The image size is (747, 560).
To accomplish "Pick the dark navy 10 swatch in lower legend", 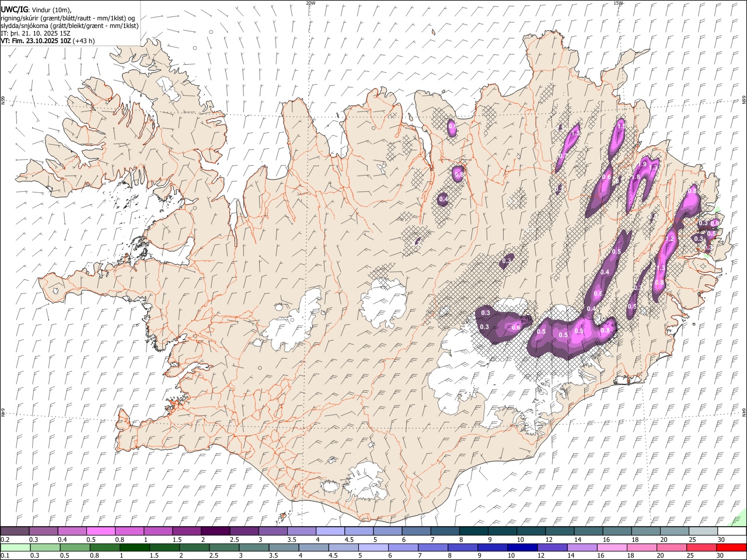I will (522, 548).
